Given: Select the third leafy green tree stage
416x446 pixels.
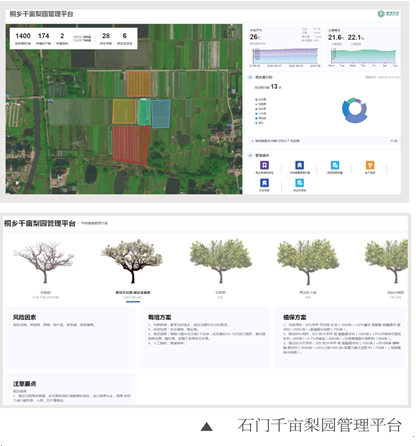Looking at the screenshot, I should tap(221, 261).
